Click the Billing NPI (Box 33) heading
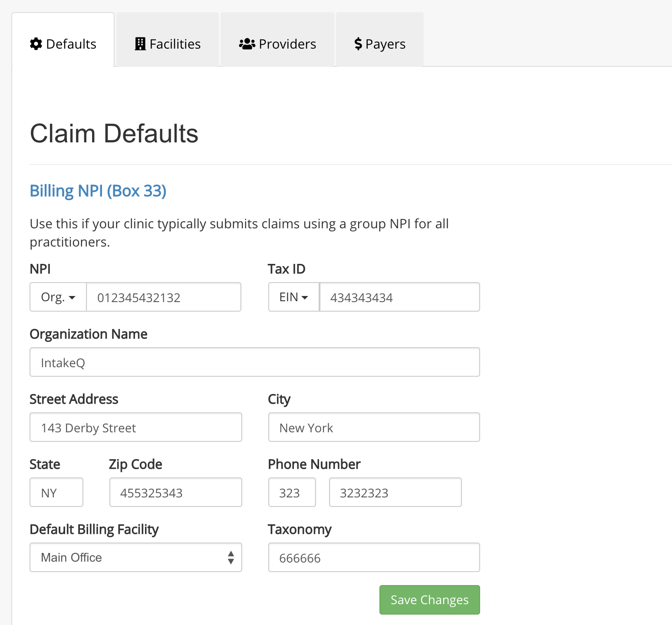This screenshot has height=625, width=672. coord(98,191)
